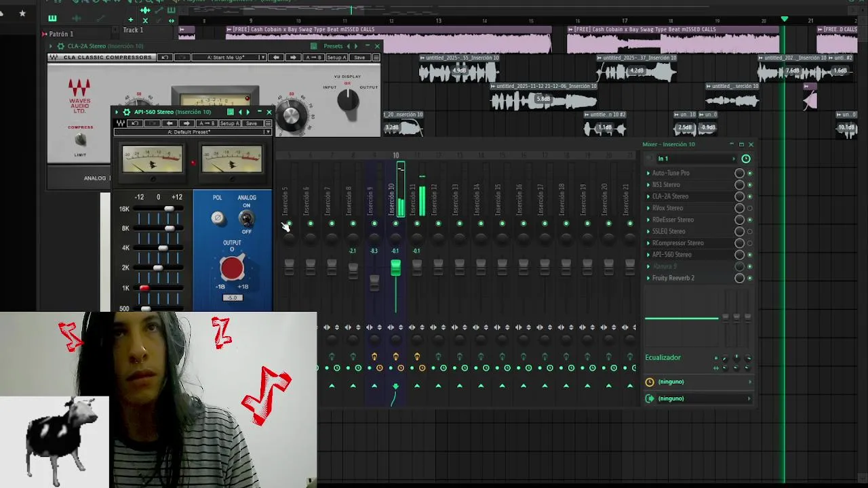Click Setup A button in API-560 toolbar
This screenshot has width=868, height=488.
[229, 123]
